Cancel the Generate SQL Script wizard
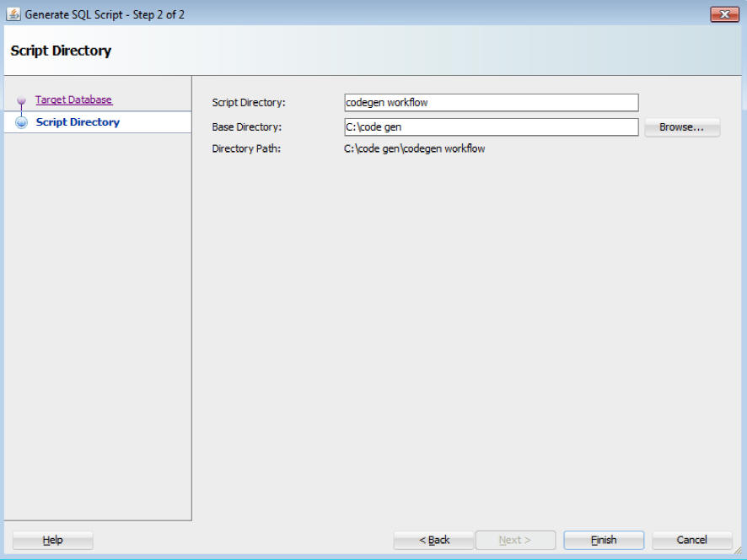The height and width of the screenshot is (560, 747). point(691,540)
